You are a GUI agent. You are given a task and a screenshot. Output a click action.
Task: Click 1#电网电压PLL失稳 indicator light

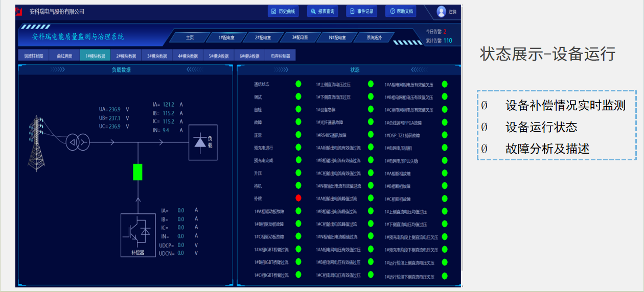(445, 161)
